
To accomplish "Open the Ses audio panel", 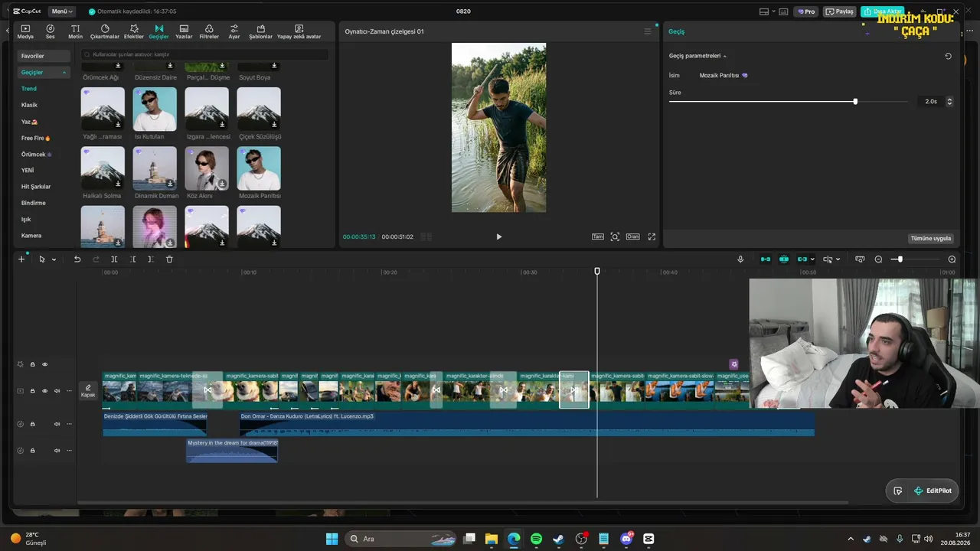I will coord(51,31).
